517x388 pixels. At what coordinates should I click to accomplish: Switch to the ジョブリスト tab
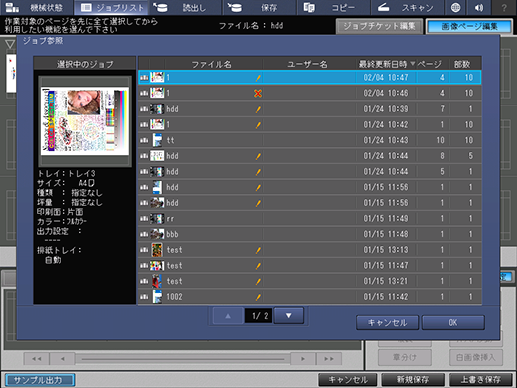point(112,7)
